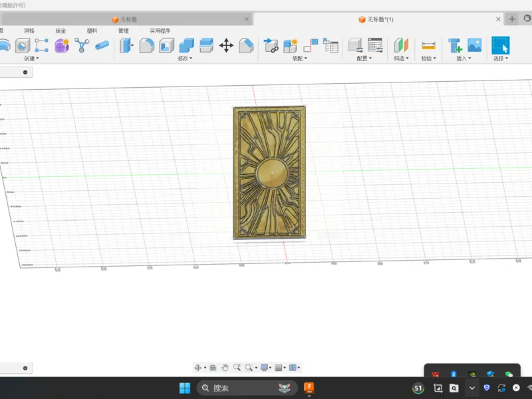Activate the Move/Copy arrows tool

pyautogui.click(x=226, y=45)
